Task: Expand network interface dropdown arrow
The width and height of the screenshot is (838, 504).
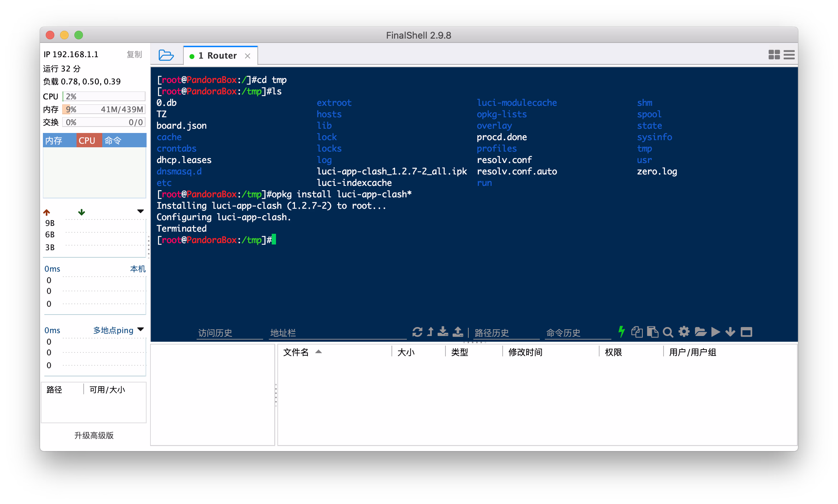Action: 141,211
